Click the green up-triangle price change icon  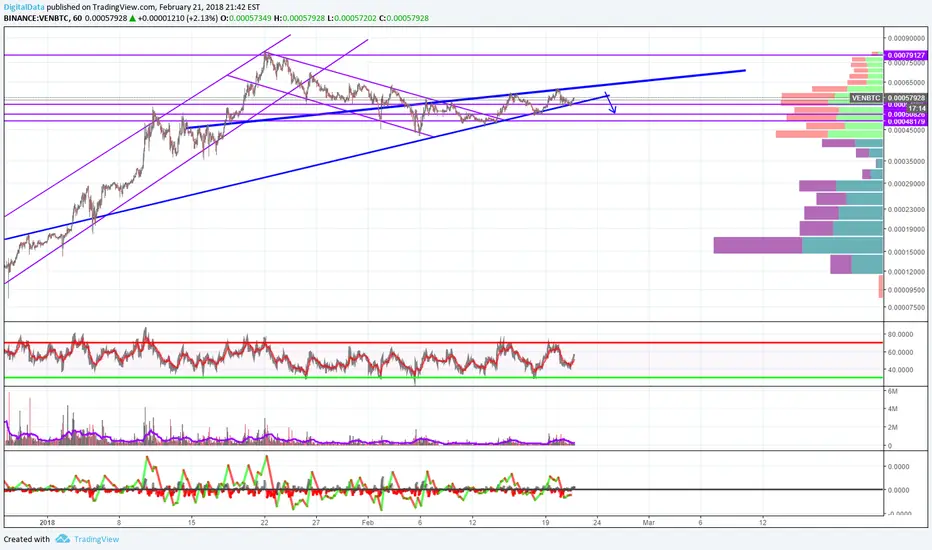[x=132, y=18]
